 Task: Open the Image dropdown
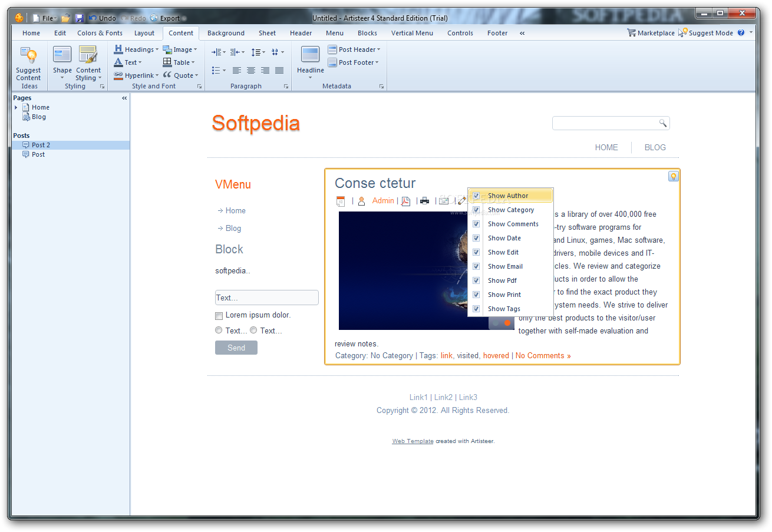(x=180, y=49)
